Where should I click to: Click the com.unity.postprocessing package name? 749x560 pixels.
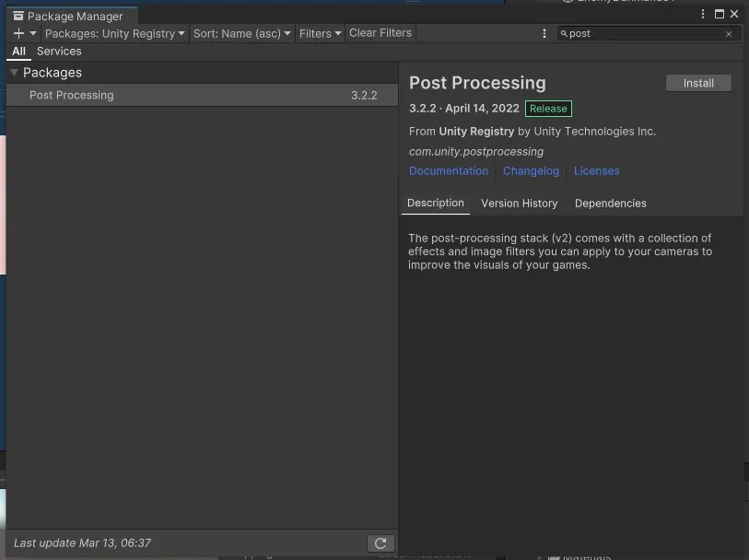click(x=476, y=152)
